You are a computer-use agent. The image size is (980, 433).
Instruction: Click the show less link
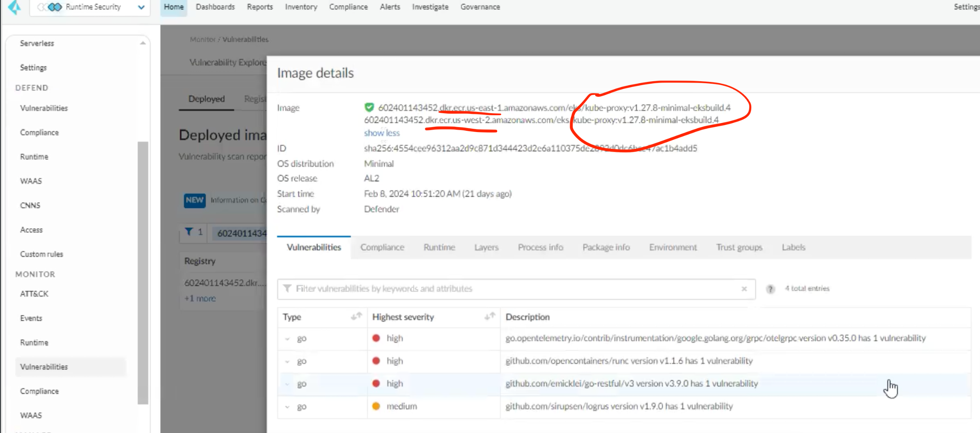pos(382,133)
